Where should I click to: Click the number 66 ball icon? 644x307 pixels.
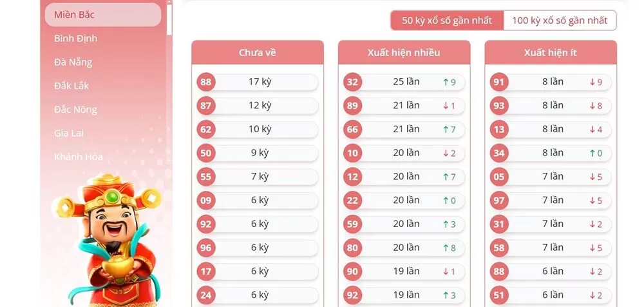coord(352,130)
